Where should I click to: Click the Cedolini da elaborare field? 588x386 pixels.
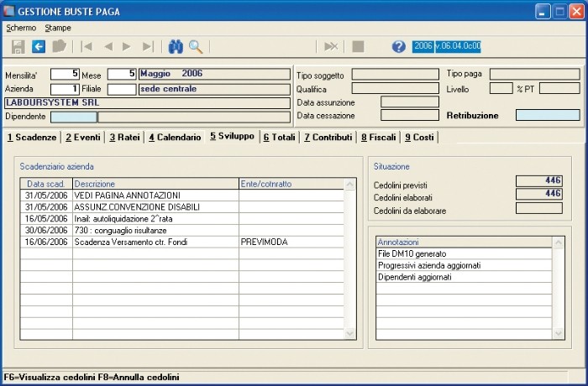point(539,208)
